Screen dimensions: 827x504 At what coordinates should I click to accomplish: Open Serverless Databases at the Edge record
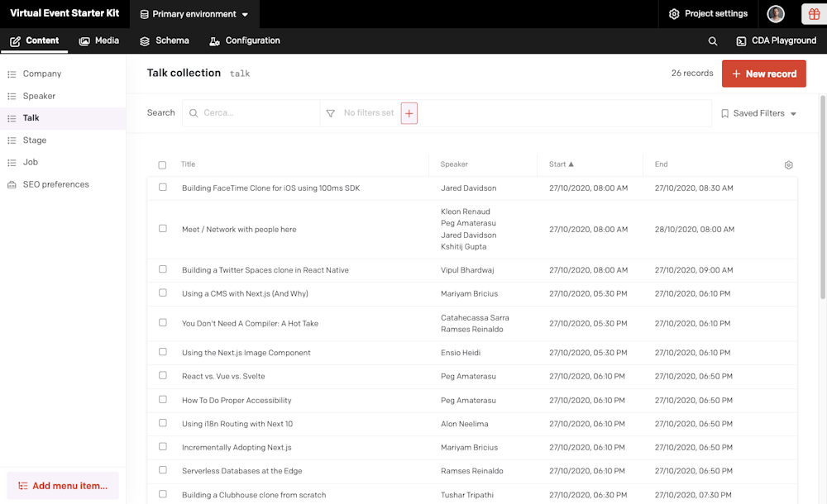pyautogui.click(x=241, y=471)
